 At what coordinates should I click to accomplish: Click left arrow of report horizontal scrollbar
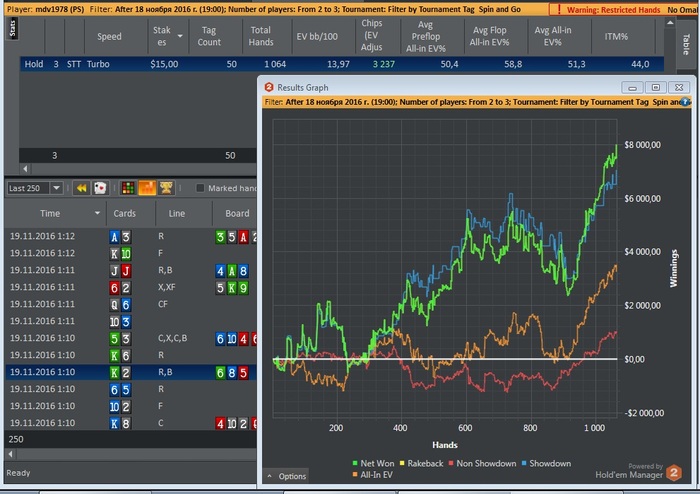coord(25,169)
